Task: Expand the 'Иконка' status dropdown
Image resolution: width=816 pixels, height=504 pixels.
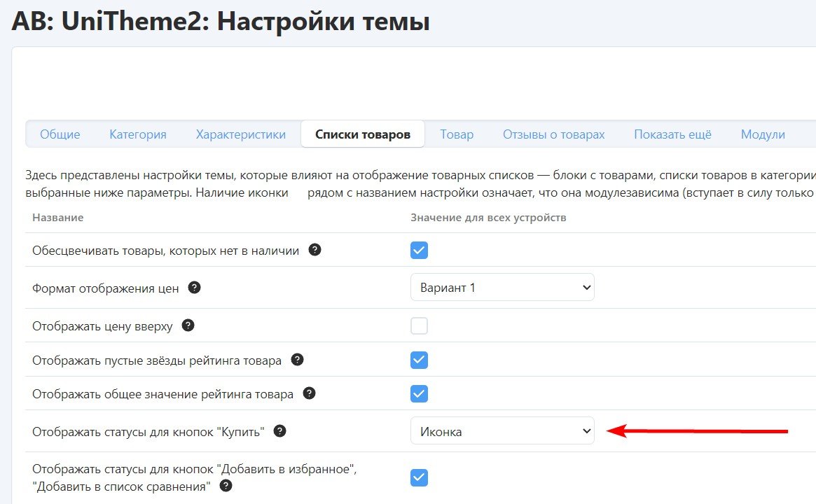Action: pyautogui.click(x=502, y=432)
